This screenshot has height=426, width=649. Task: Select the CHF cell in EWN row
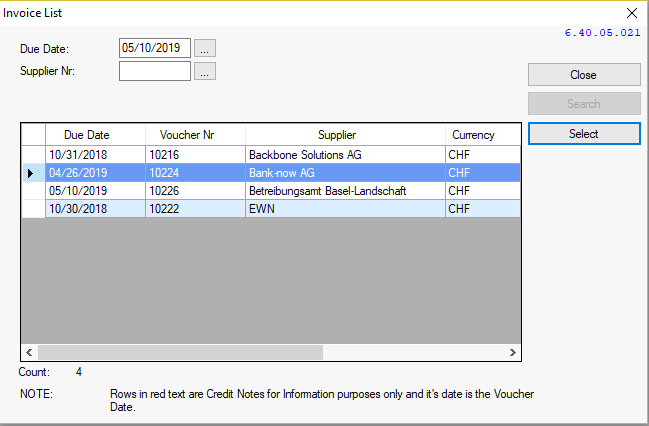pos(483,209)
